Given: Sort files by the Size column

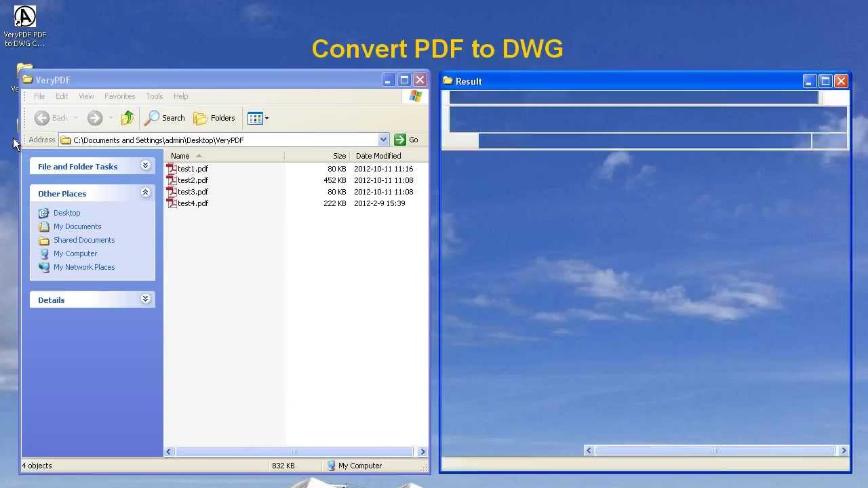Looking at the screenshot, I should click(x=317, y=156).
